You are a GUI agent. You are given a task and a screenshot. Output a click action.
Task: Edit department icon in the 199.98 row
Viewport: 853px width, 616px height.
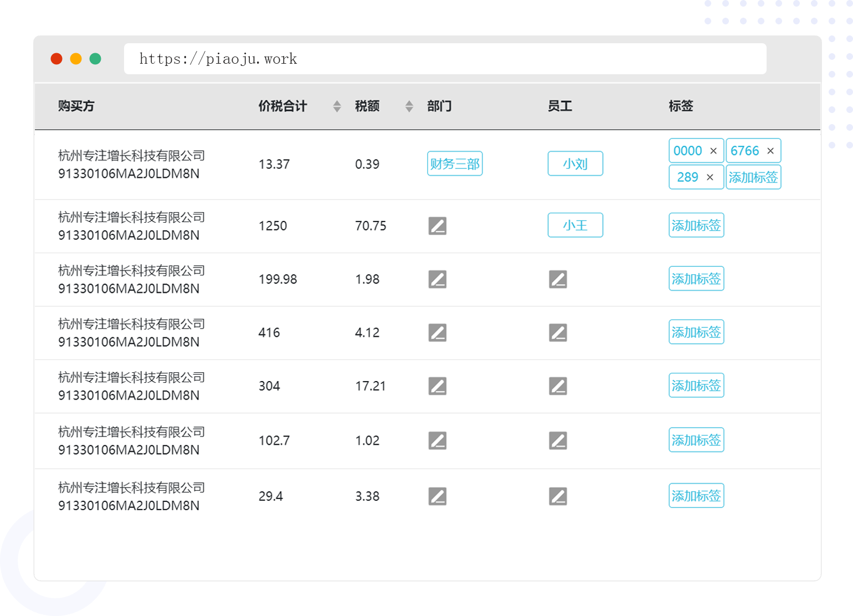[437, 279]
